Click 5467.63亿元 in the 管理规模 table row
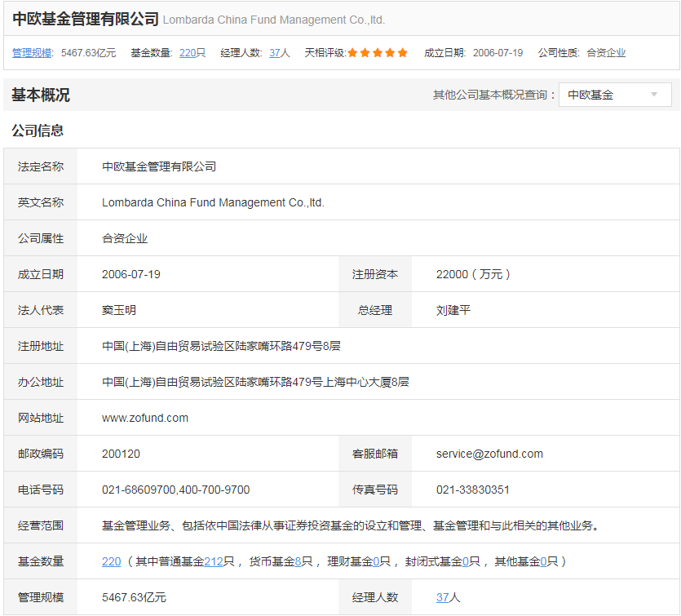 click(x=134, y=598)
